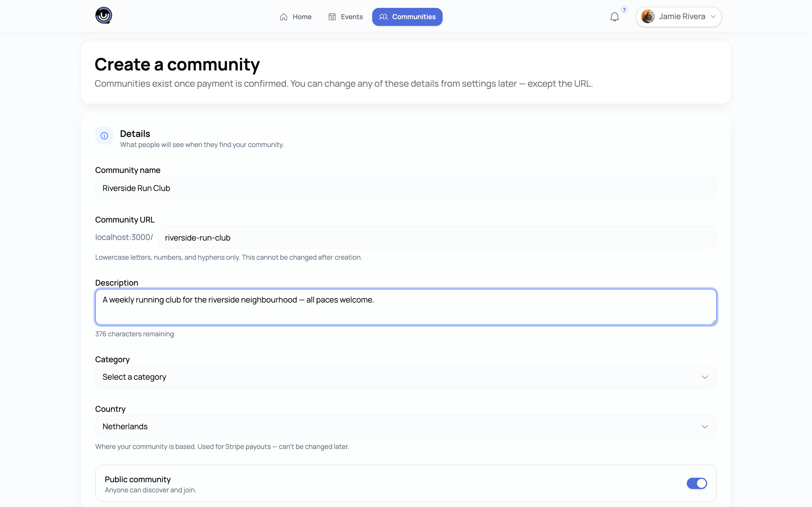Switch to the Events tab
The image size is (812, 507).
click(345, 17)
